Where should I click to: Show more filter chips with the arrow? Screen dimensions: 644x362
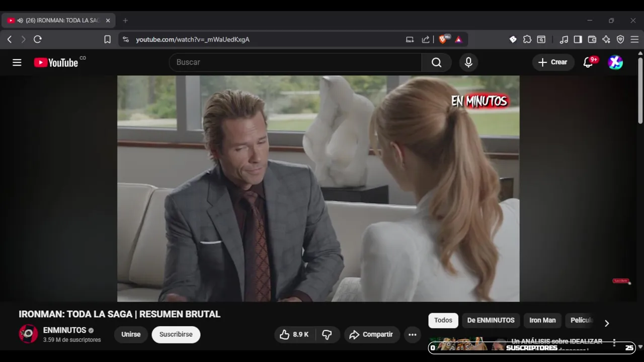(607, 323)
